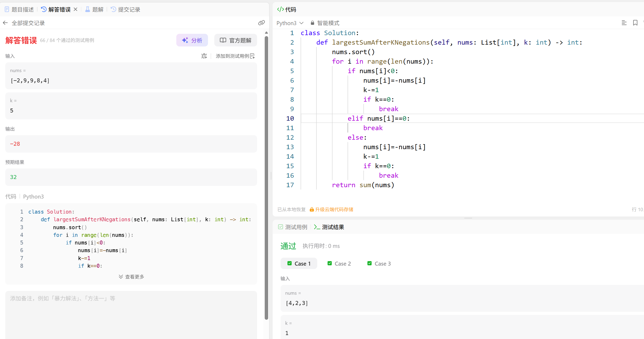Click the debug bug icon
This screenshot has height=339, width=644.
click(x=204, y=56)
